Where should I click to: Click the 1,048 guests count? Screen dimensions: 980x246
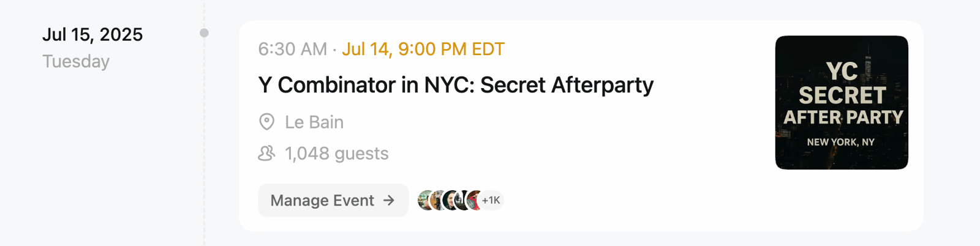coord(336,153)
